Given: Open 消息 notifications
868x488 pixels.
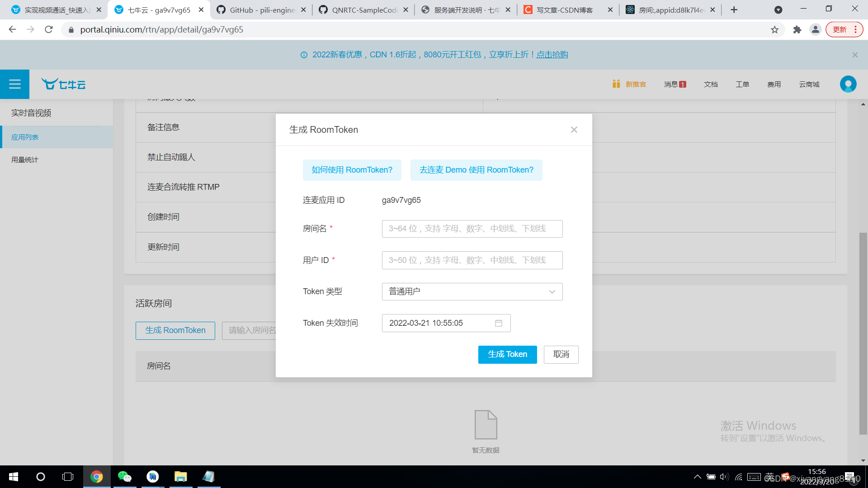Looking at the screenshot, I should pyautogui.click(x=675, y=84).
